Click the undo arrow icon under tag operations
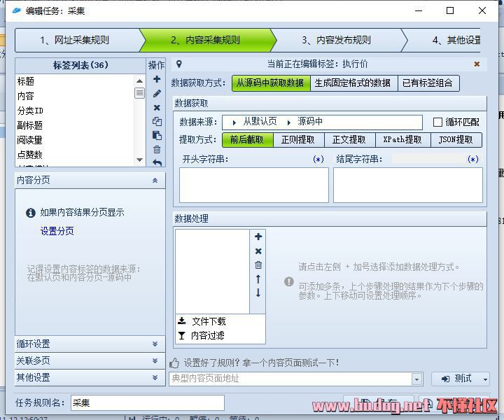 pos(157,162)
